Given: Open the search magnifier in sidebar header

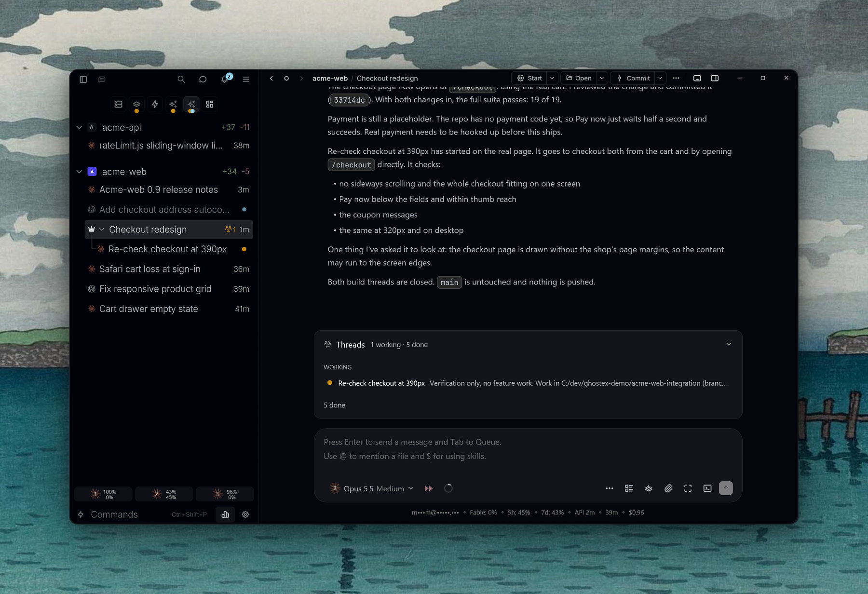Looking at the screenshot, I should point(181,79).
